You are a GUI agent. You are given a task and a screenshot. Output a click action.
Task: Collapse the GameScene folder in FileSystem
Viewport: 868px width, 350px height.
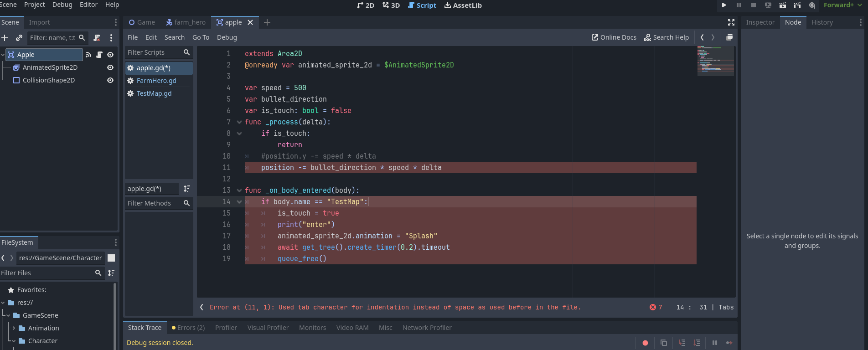[x=8, y=315]
